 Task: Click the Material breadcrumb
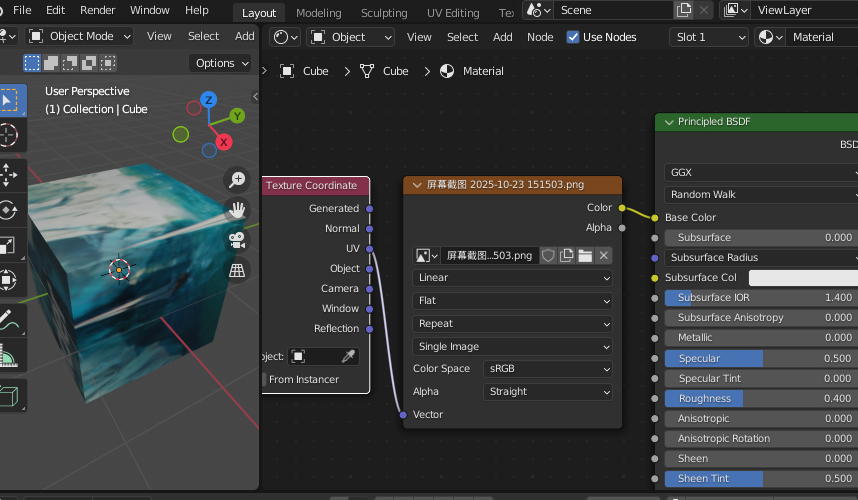click(472, 71)
